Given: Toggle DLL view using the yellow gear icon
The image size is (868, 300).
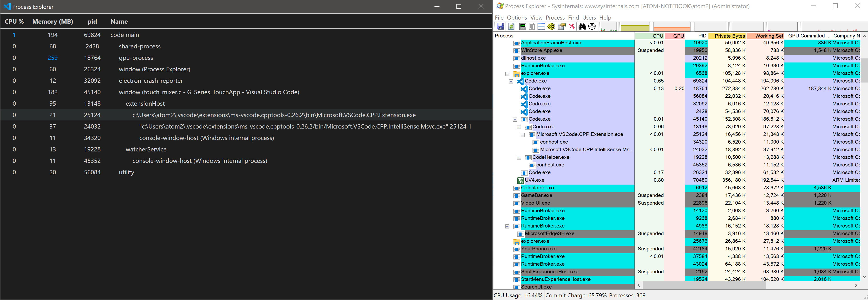Looking at the screenshot, I should (x=551, y=26).
